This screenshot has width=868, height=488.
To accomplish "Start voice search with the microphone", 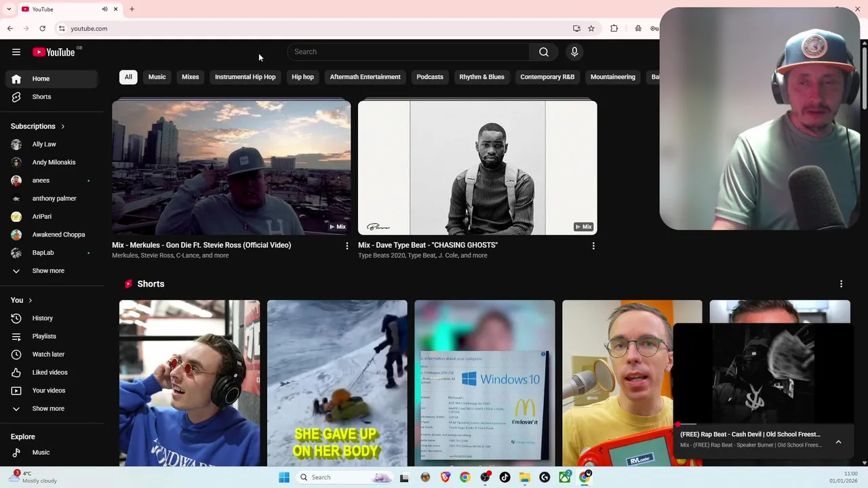I will (x=574, y=52).
